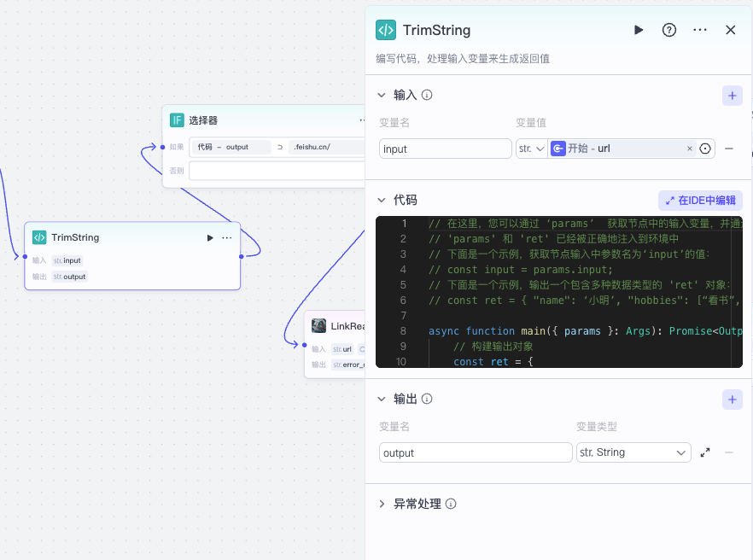Collapse the 输出 section

pos(382,399)
